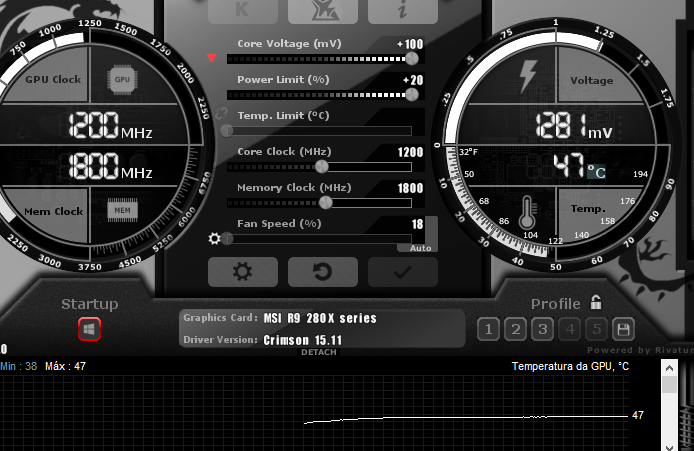Reset settings with the circular arrow button
694x451 pixels.
point(323,272)
